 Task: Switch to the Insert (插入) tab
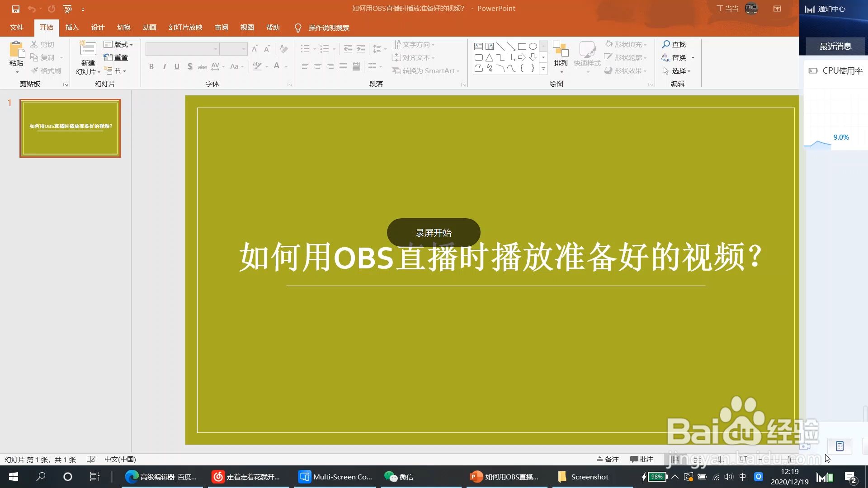72,28
